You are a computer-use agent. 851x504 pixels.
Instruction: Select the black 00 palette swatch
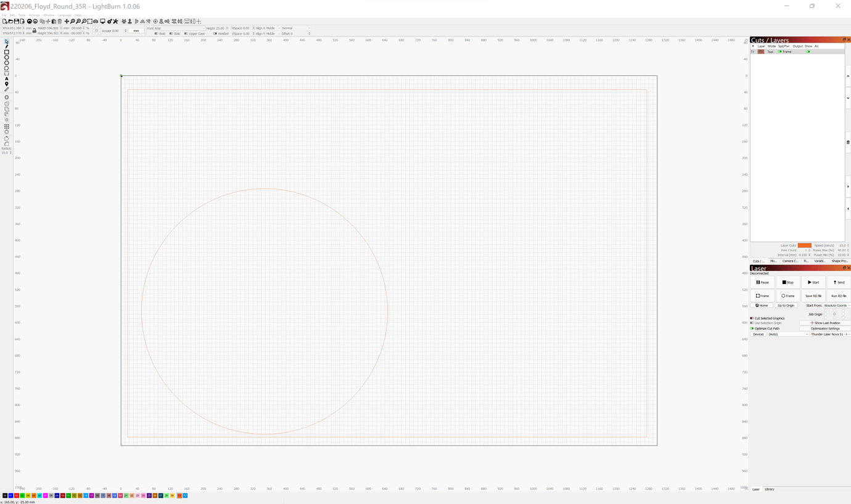pyautogui.click(x=5, y=495)
